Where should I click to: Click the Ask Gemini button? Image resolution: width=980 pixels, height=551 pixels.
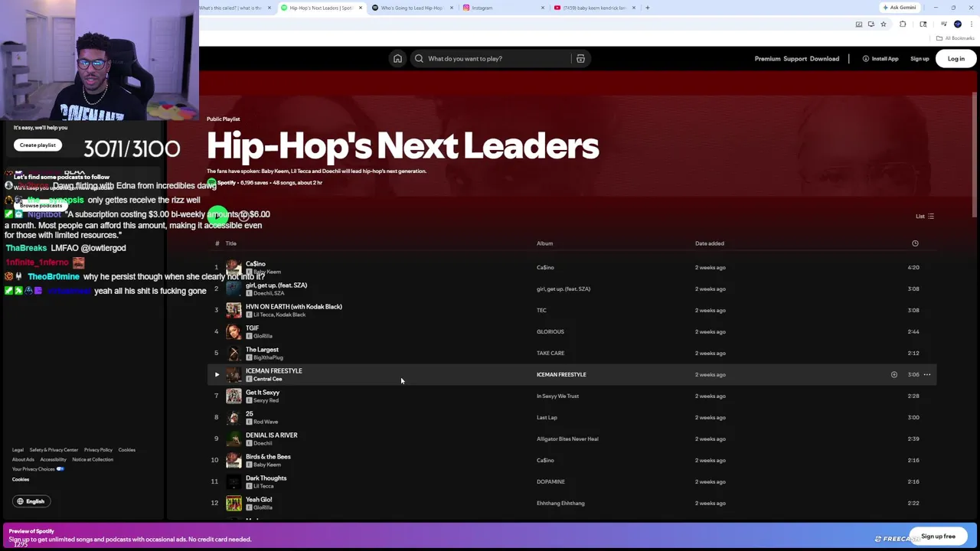[x=900, y=8]
